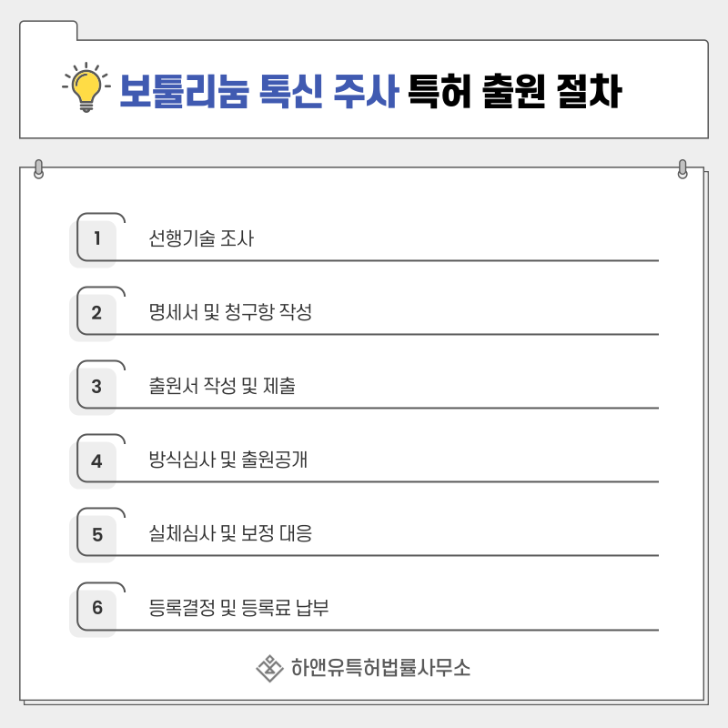The width and height of the screenshot is (728, 728).
Task: Click the number 6 step badge
Action: coord(97,608)
